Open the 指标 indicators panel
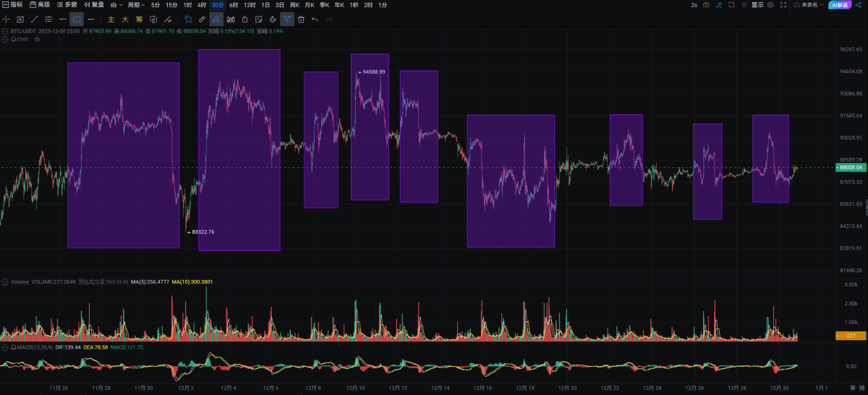868x395 pixels. tap(12, 5)
